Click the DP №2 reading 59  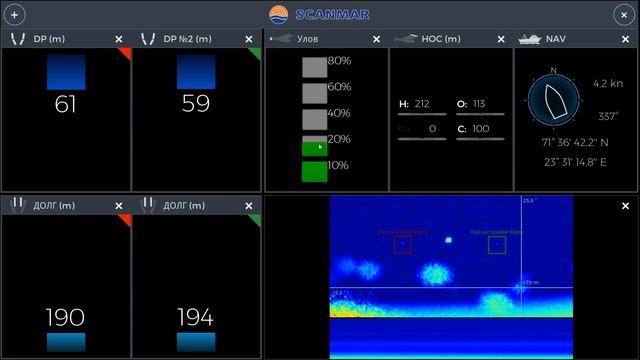coord(196,103)
